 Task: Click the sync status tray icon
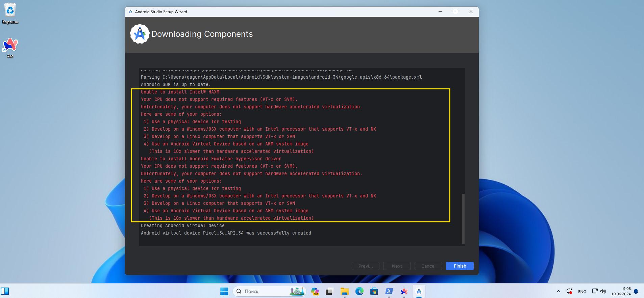569,291
